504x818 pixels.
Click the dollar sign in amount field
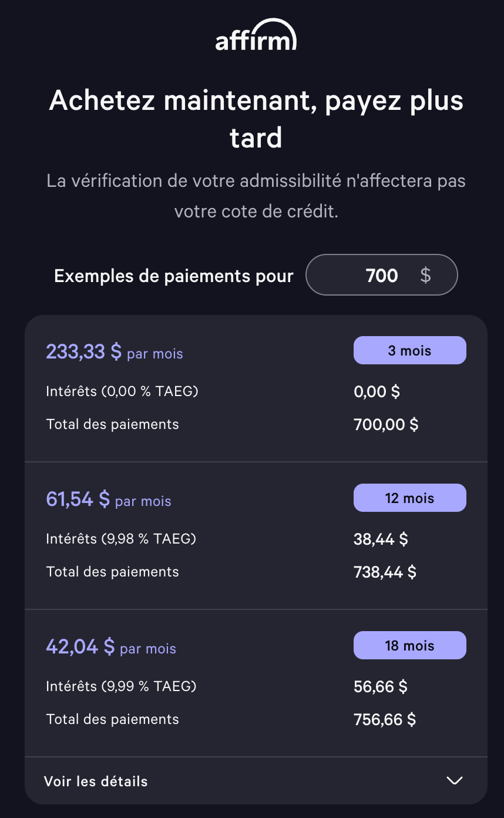tap(426, 274)
